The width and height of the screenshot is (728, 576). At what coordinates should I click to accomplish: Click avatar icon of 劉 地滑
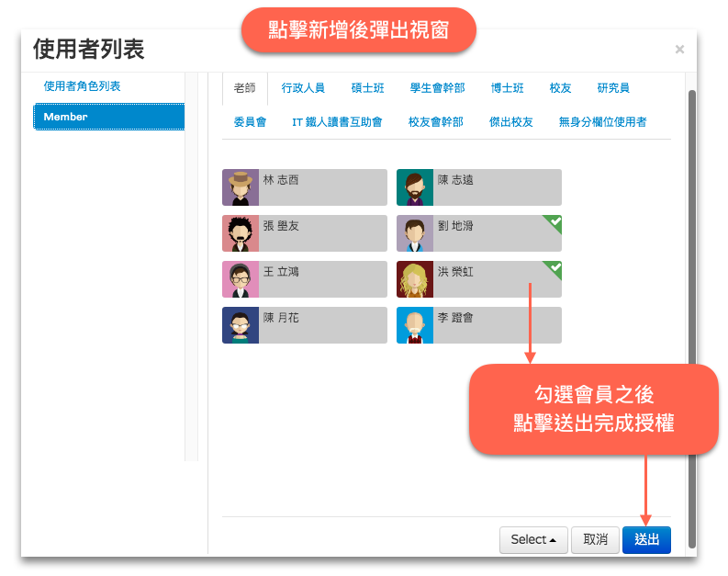coord(415,233)
